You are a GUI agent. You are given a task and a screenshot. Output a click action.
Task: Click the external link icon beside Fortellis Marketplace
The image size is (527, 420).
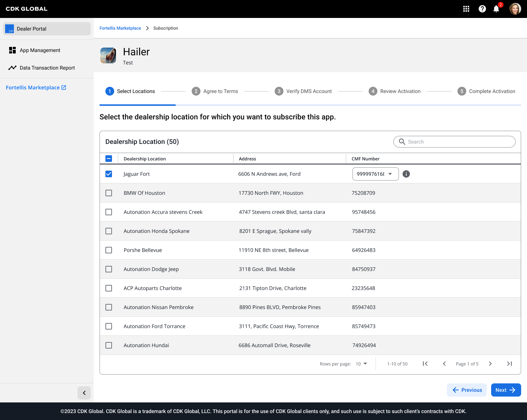pos(64,88)
